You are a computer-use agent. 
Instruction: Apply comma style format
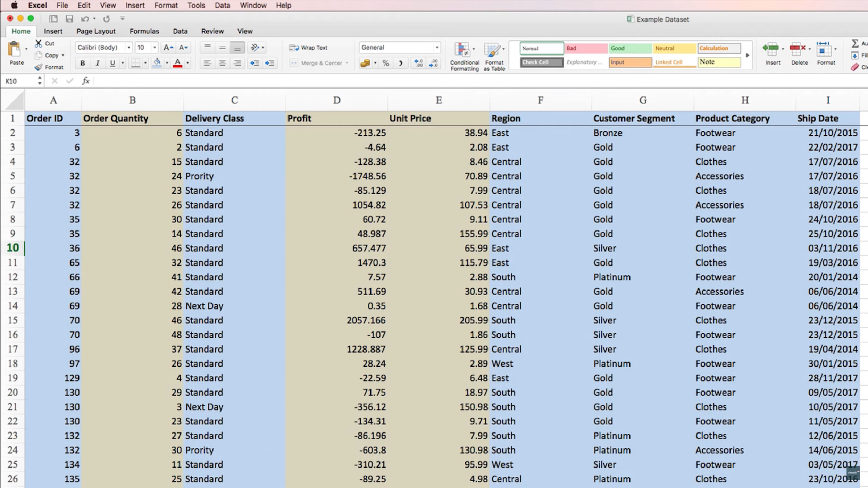(x=400, y=63)
